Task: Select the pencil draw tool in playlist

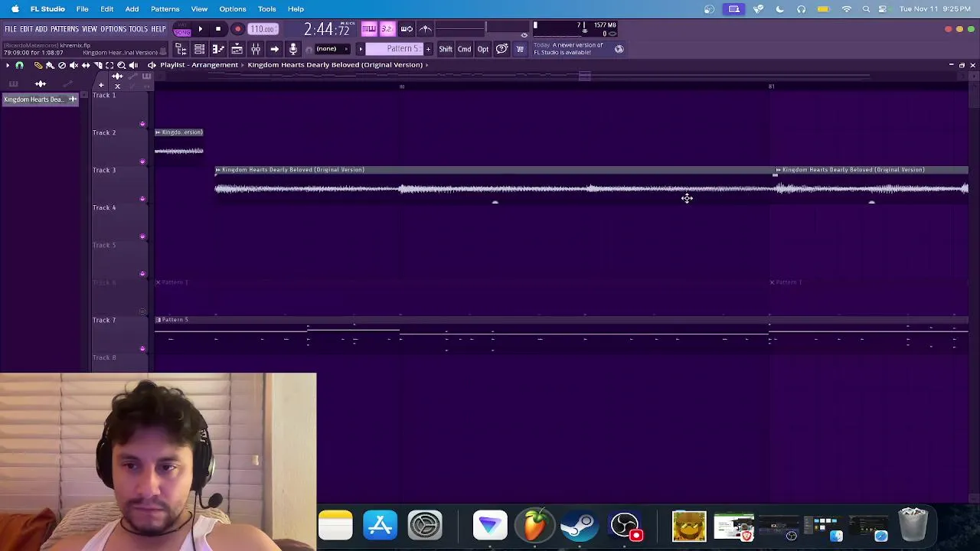Action: [x=38, y=65]
